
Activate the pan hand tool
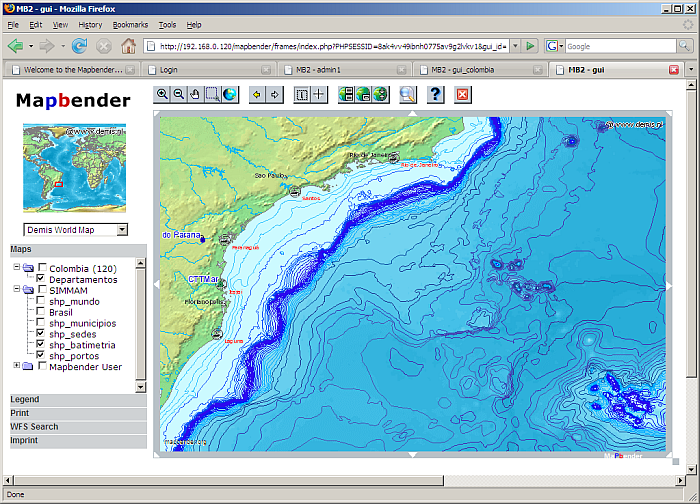(x=195, y=94)
